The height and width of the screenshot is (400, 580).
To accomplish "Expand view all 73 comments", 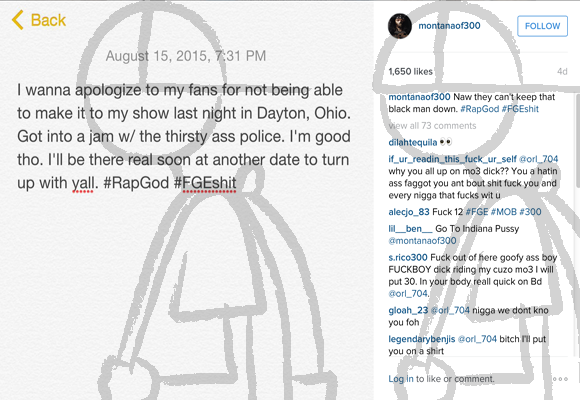I will [432, 126].
